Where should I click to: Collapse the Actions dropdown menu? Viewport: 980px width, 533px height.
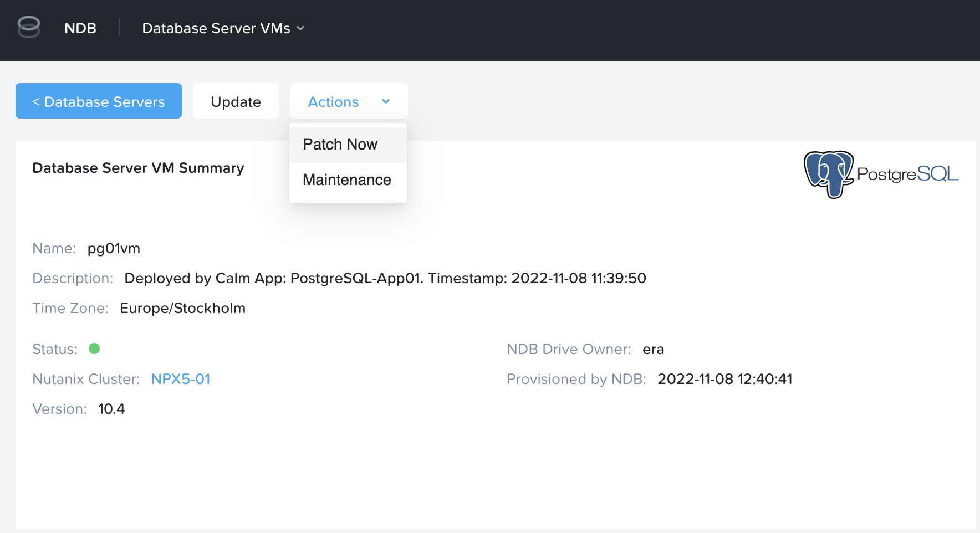[349, 101]
